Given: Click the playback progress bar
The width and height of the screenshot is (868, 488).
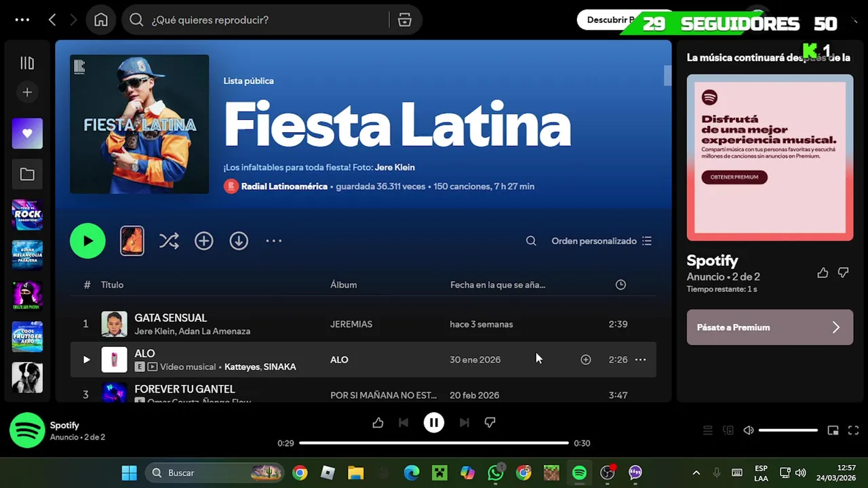Looking at the screenshot, I should click(x=433, y=443).
